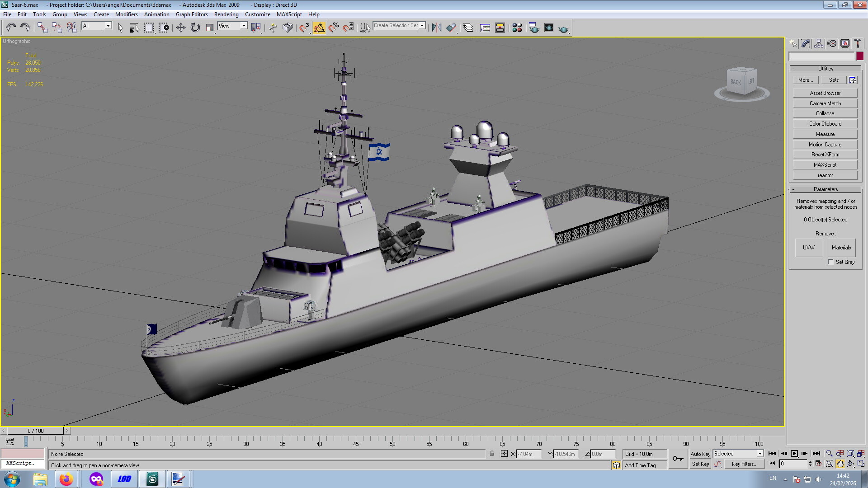
Task: Select the Select and Move tool
Action: (x=180, y=28)
